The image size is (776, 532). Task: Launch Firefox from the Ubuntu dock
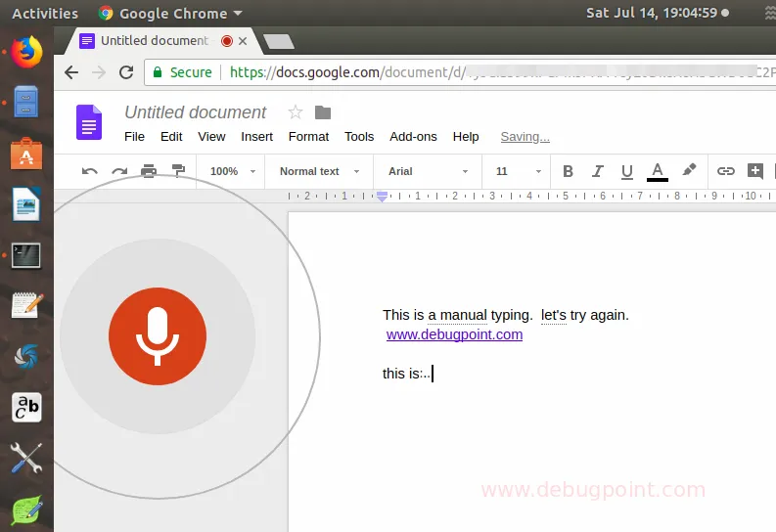pos(27,51)
